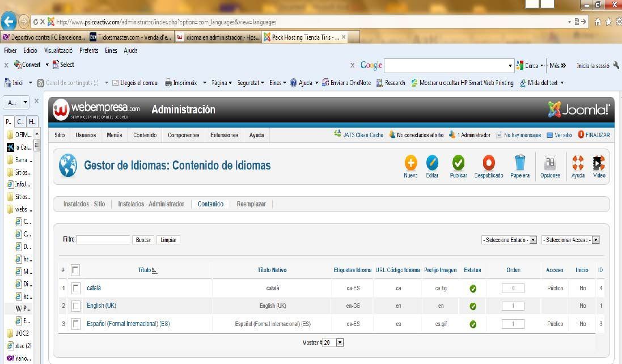
Task: Open the English (UK) language link
Action: (x=101, y=306)
